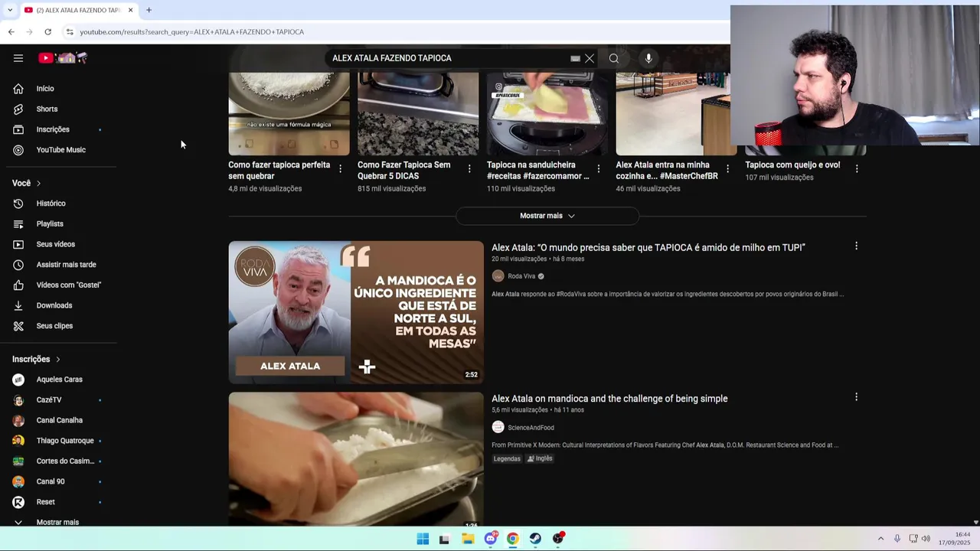This screenshot has height=551, width=980.
Task: Click the Inglês language badge
Action: (540, 458)
